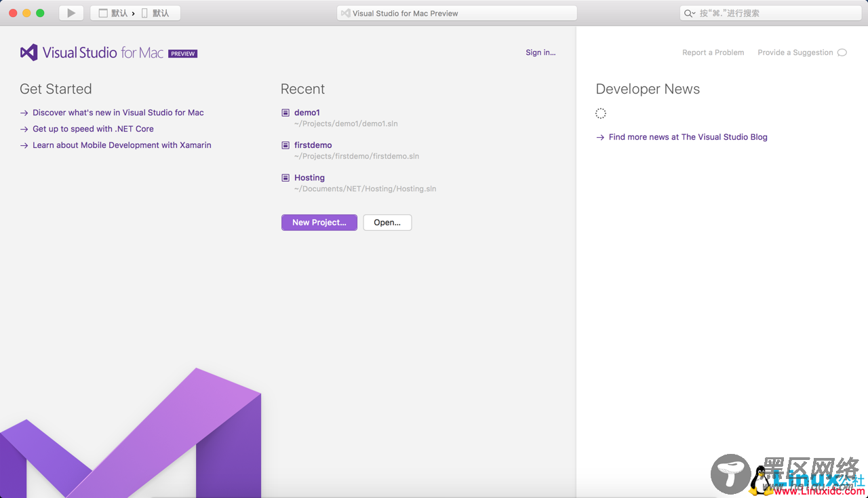Open Find more news at The Visual Studio Blog
This screenshot has height=498, width=868.
[688, 137]
